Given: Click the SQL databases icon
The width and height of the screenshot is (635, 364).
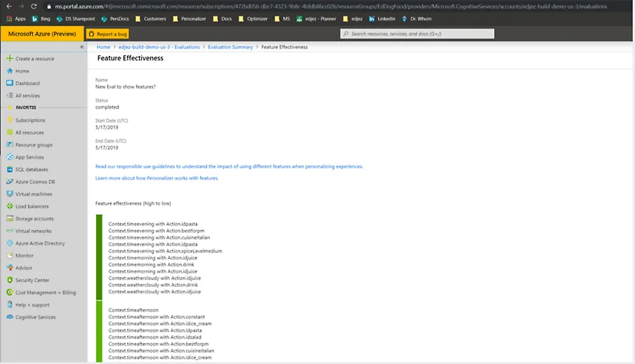Looking at the screenshot, I should pos(10,169).
